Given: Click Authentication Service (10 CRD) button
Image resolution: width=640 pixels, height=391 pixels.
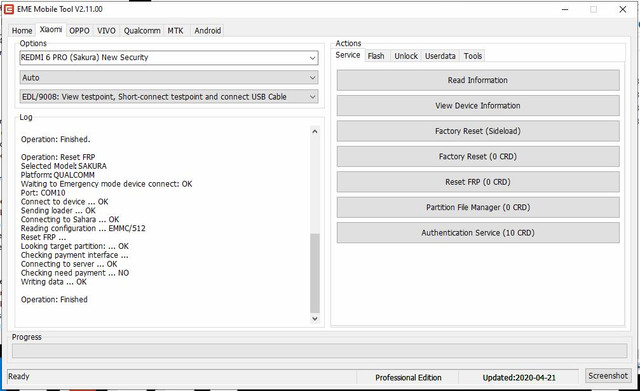Looking at the screenshot, I should tap(478, 233).
